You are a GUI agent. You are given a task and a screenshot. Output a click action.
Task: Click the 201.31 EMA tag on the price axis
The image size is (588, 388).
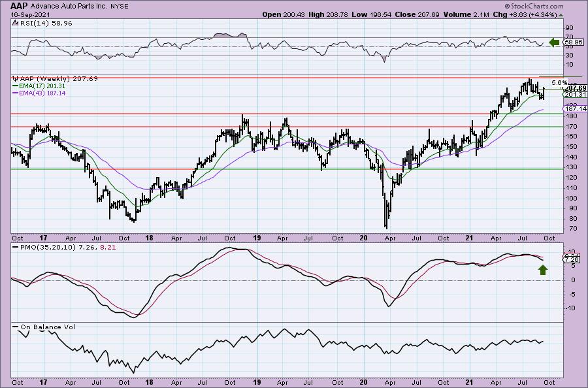point(576,95)
